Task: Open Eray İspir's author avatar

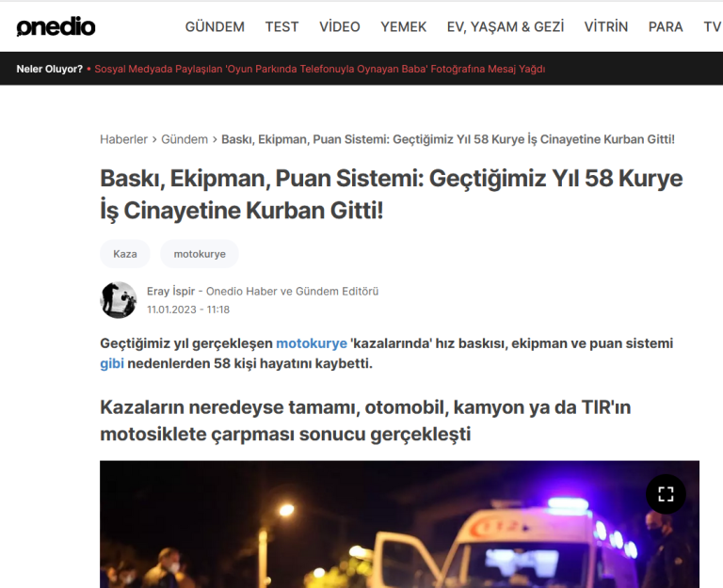Action: 119,300
